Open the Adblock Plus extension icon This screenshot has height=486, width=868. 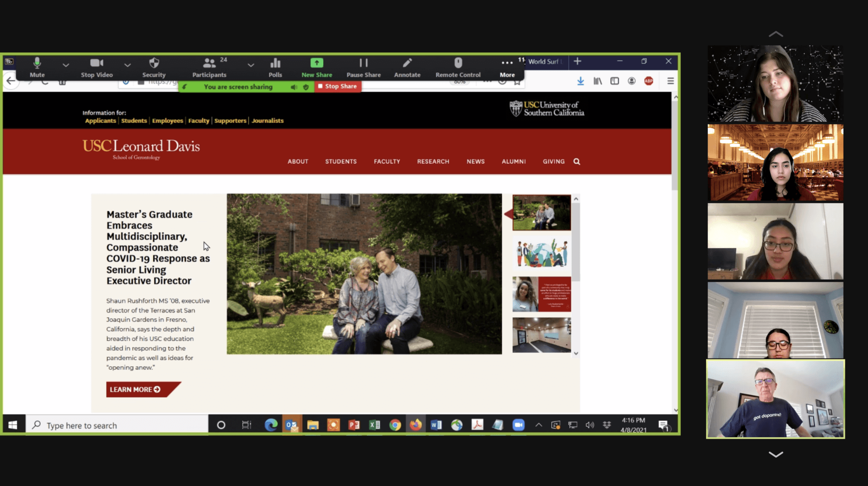(649, 81)
